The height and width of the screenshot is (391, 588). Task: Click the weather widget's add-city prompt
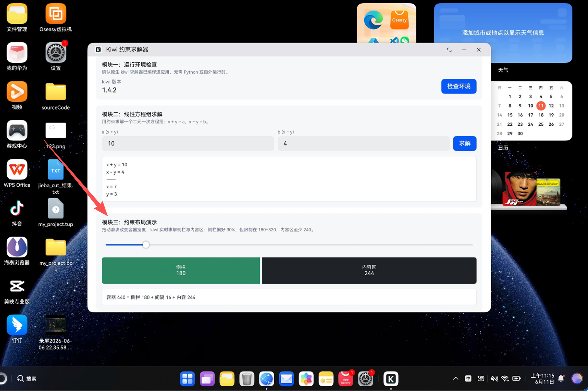point(503,33)
